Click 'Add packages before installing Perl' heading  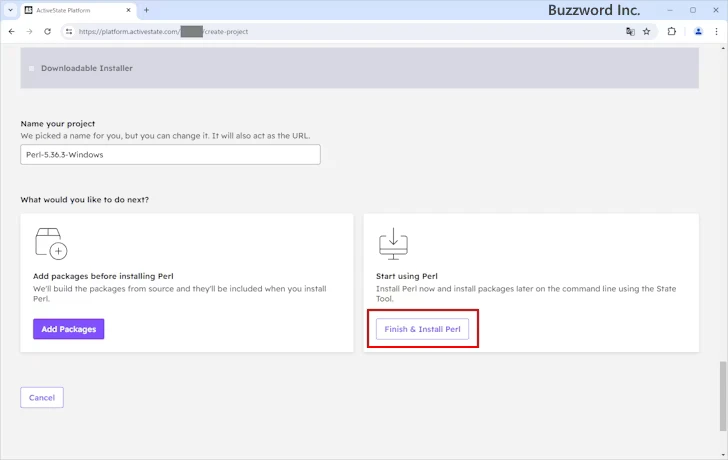(103, 276)
